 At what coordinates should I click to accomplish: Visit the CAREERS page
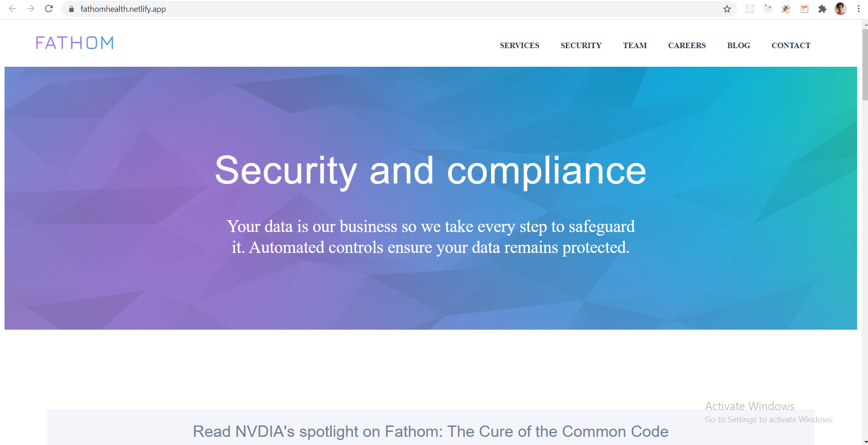pos(687,45)
